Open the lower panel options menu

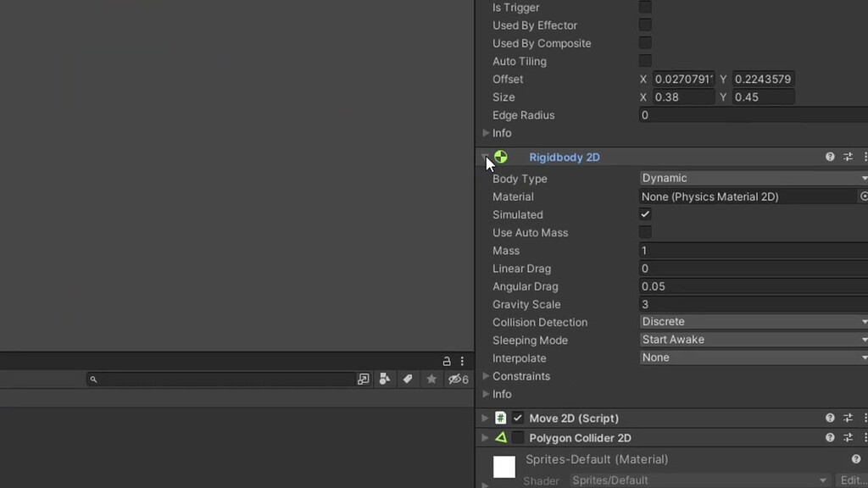461,361
